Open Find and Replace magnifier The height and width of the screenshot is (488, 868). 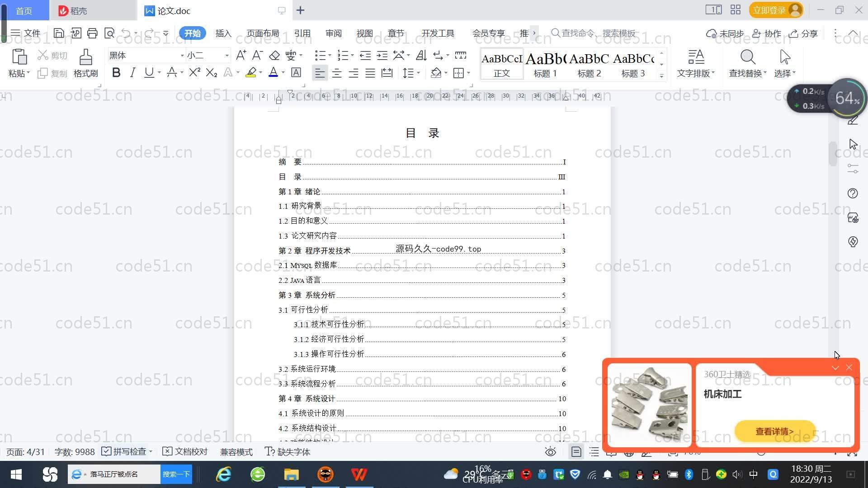[x=748, y=57]
